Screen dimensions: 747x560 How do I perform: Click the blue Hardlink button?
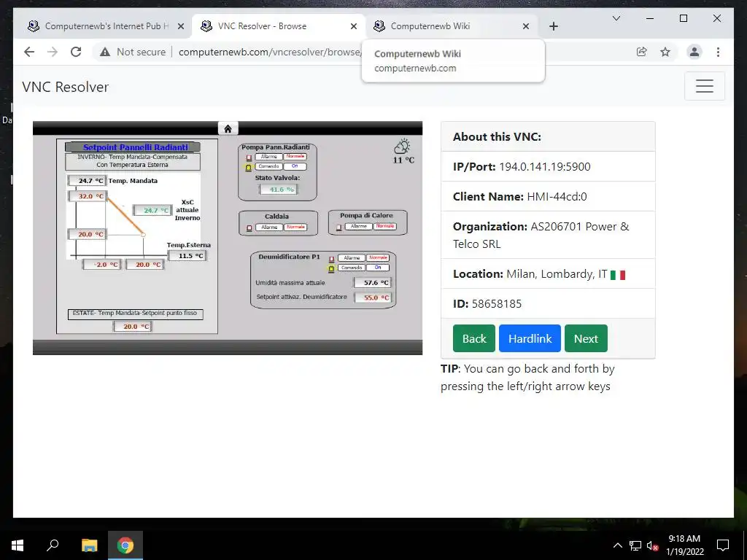[x=530, y=338]
